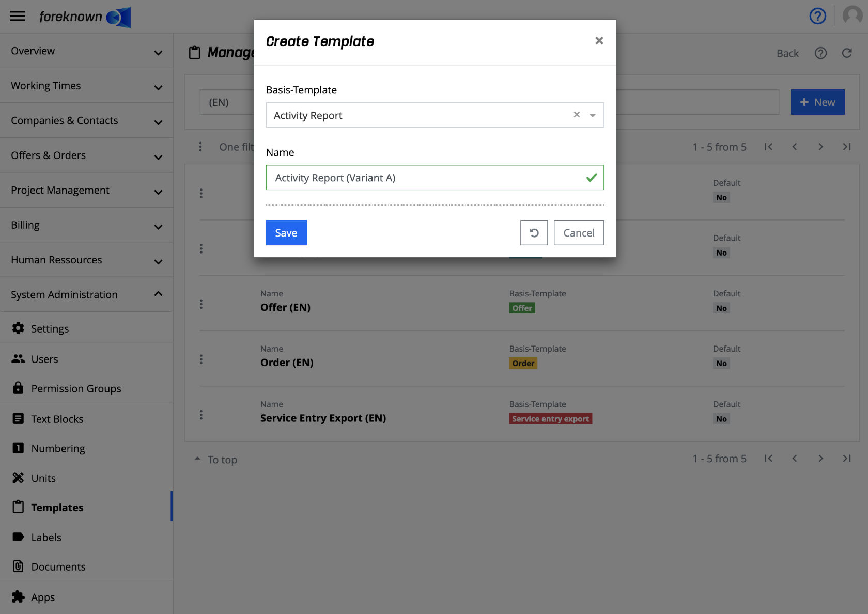Reset the Create Template form
868x614 pixels.
pyautogui.click(x=534, y=233)
